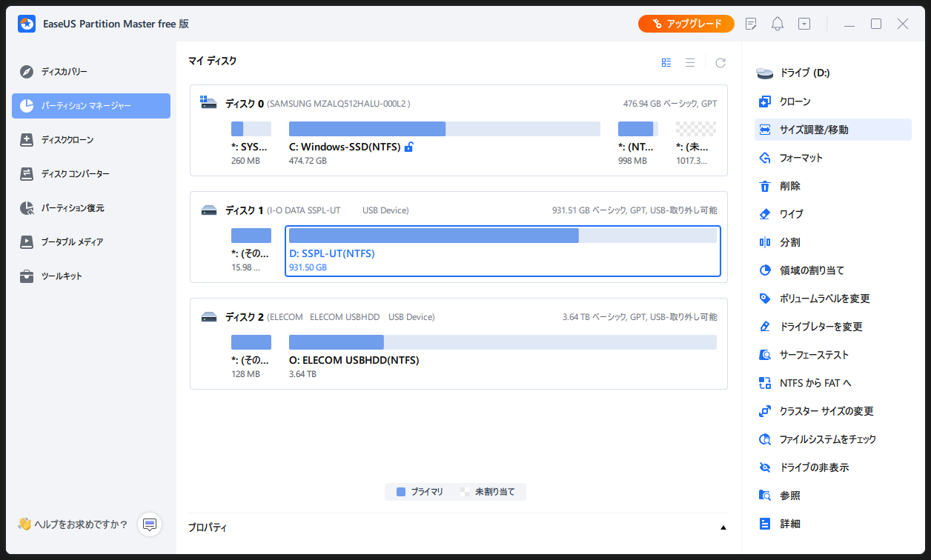This screenshot has height=560, width=931.
Task: Select partition D: SSPL-UT(NTFS) block
Action: (x=503, y=252)
